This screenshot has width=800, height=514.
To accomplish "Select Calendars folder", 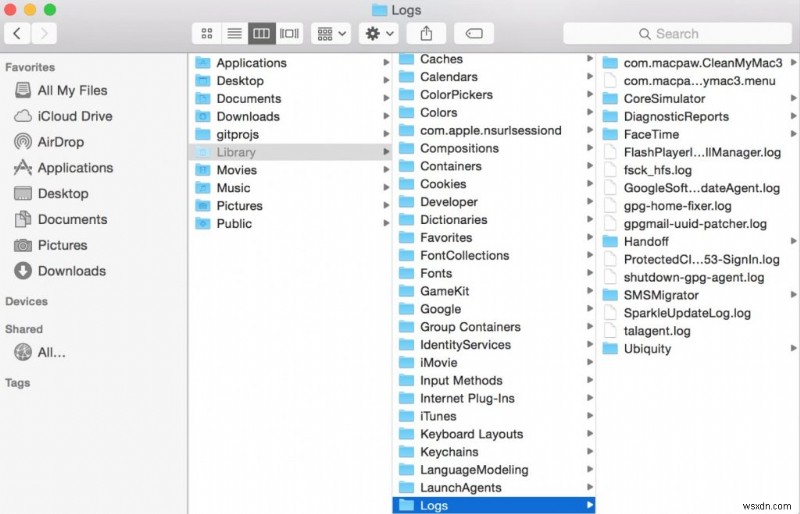I will click(494, 77).
